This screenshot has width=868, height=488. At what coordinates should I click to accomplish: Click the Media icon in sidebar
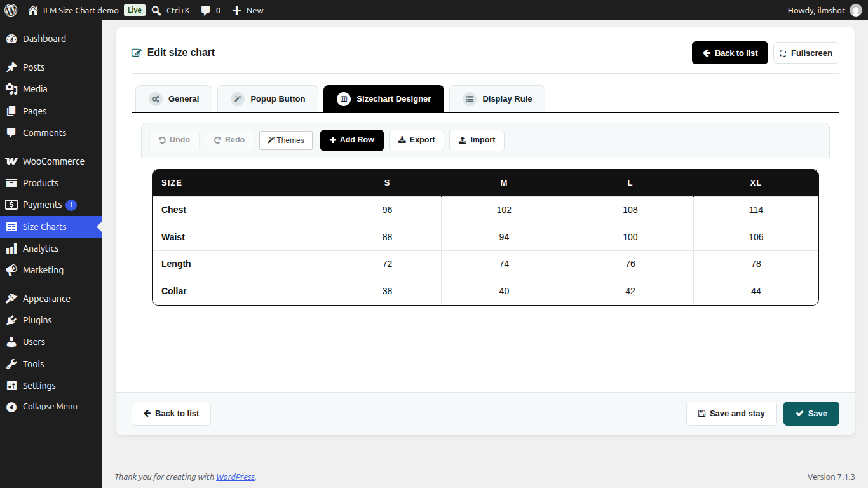pyautogui.click(x=11, y=89)
